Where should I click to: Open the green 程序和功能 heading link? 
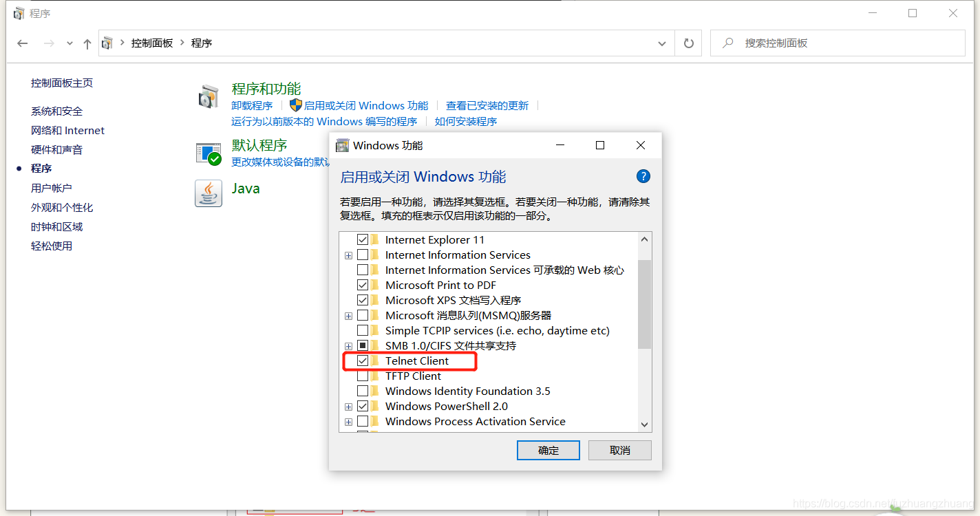pyautogui.click(x=266, y=89)
